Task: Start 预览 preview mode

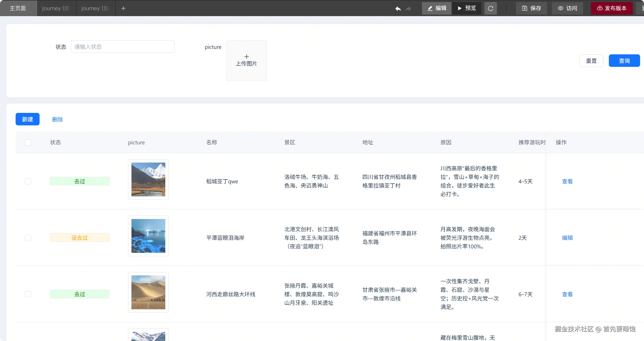Action: (x=467, y=8)
